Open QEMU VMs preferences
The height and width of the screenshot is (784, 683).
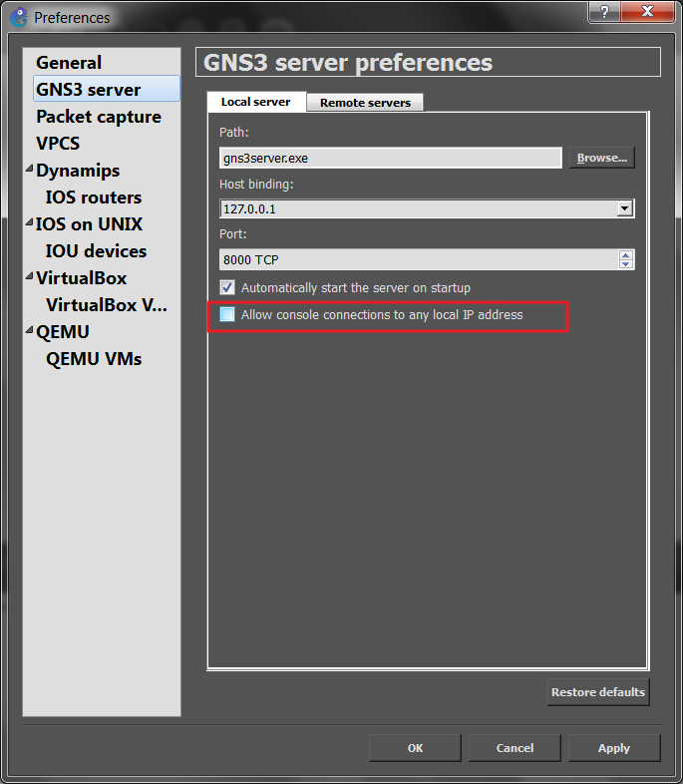94,359
